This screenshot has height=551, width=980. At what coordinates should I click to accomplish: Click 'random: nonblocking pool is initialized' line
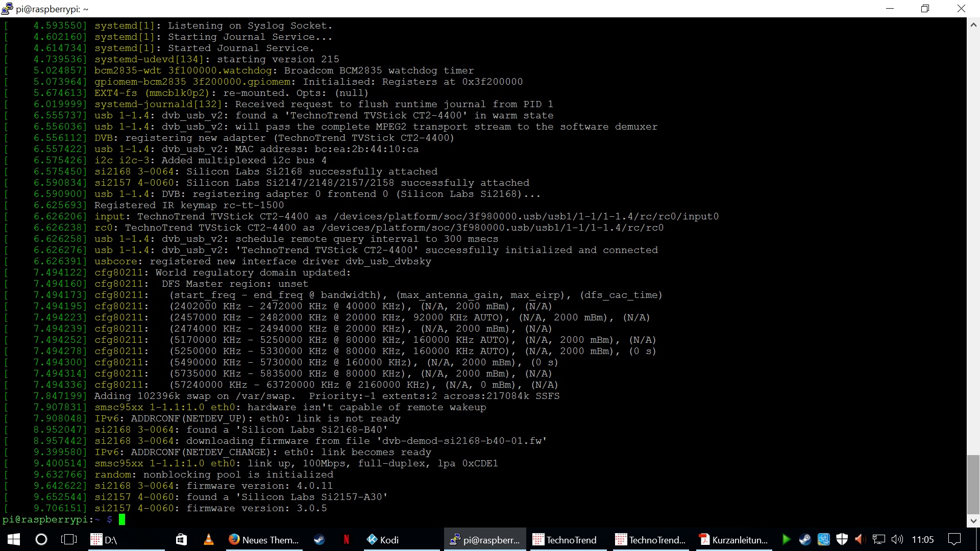[214, 474]
